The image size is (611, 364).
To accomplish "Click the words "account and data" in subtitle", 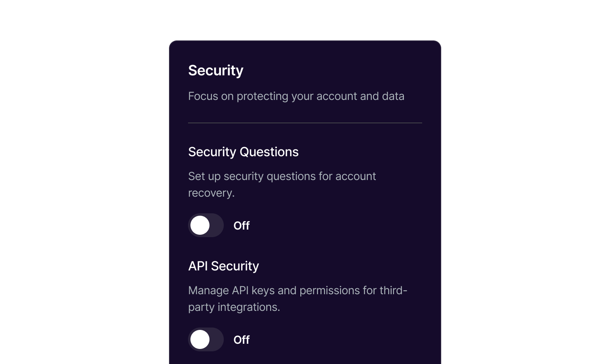I will pos(360,96).
